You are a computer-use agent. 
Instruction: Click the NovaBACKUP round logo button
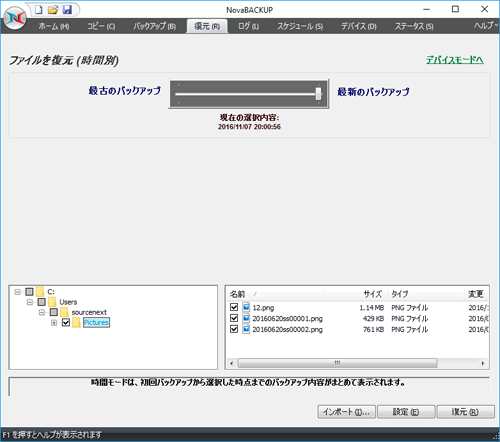[15, 18]
